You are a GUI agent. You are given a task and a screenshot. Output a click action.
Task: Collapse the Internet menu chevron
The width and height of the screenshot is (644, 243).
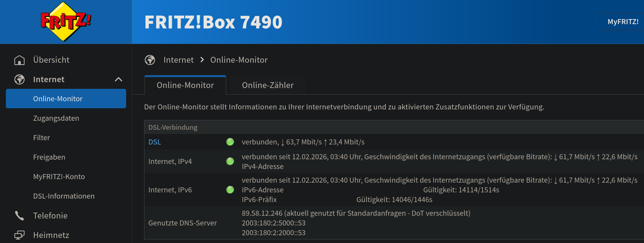(x=118, y=79)
